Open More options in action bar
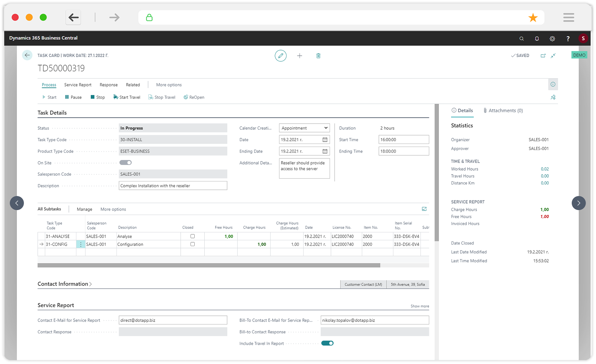 tap(169, 85)
